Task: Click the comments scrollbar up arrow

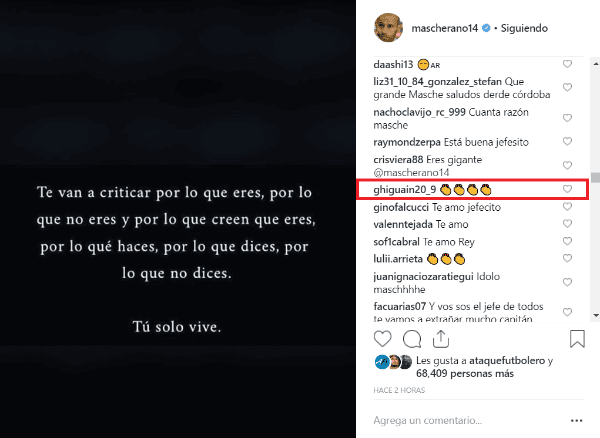Action: [596, 64]
